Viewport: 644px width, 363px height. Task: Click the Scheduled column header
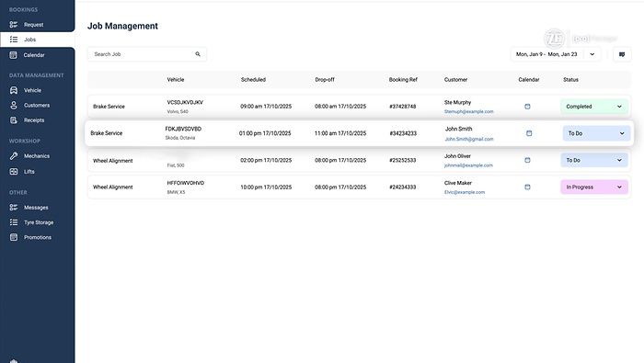point(253,80)
